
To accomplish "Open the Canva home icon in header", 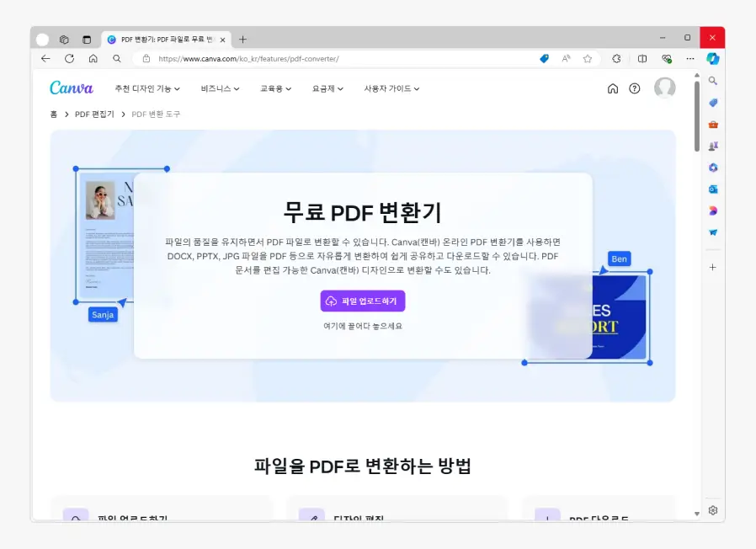I will [x=613, y=88].
